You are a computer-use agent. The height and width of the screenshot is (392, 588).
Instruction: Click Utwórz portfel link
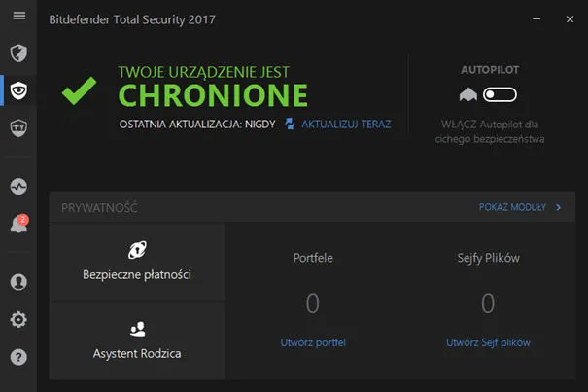(313, 342)
